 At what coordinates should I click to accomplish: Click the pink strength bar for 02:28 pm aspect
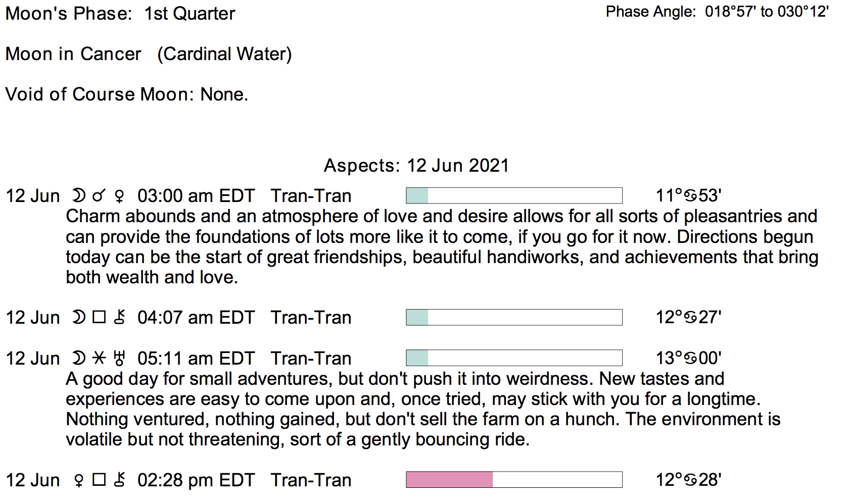tap(449, 480)
